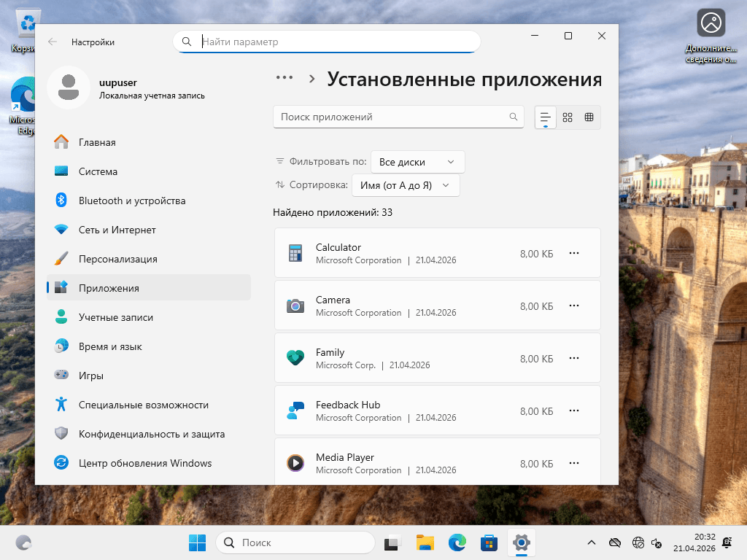Open options menu for Camera app
This screenshot has width=747, height=560.
point(574,306)
